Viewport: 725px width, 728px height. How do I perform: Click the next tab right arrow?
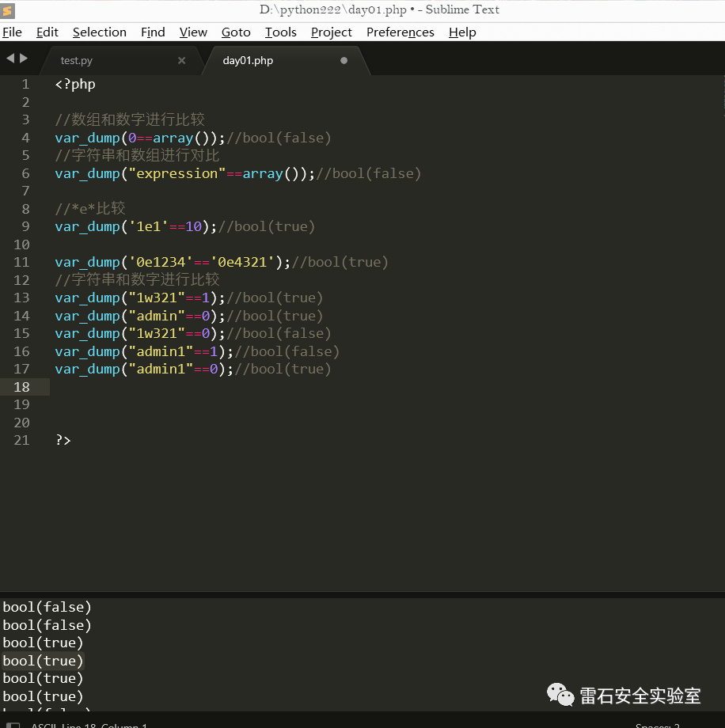tap(24, 59)
